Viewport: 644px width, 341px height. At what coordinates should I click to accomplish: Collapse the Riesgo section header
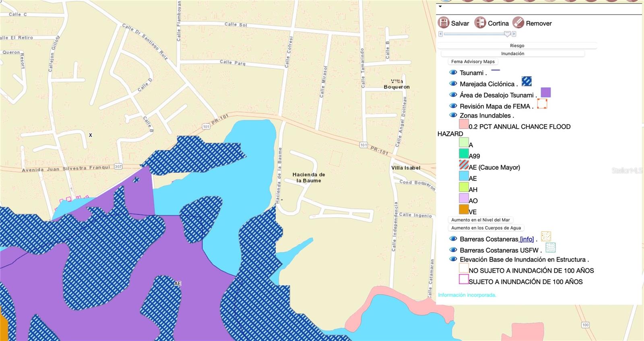tap(517, 46)
